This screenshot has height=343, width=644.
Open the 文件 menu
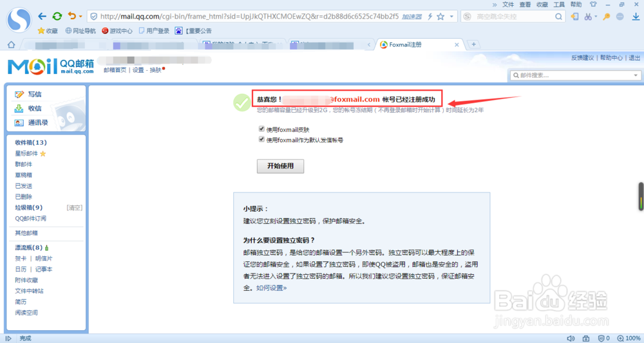coord(508,5)
